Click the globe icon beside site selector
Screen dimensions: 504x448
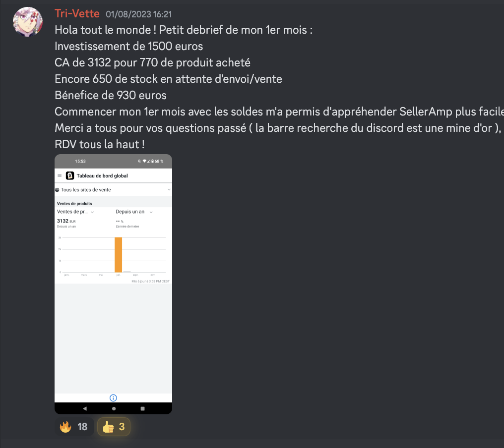[57, 190]
